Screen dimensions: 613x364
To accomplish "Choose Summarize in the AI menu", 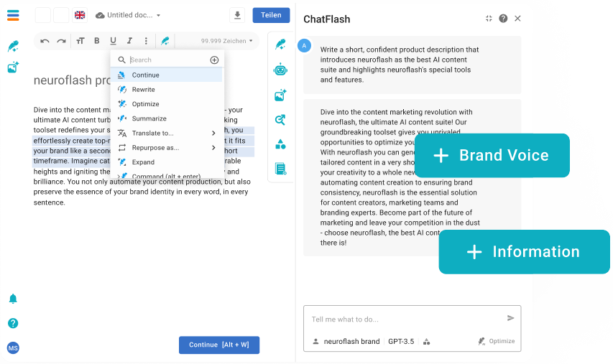I will pos(149,118).
